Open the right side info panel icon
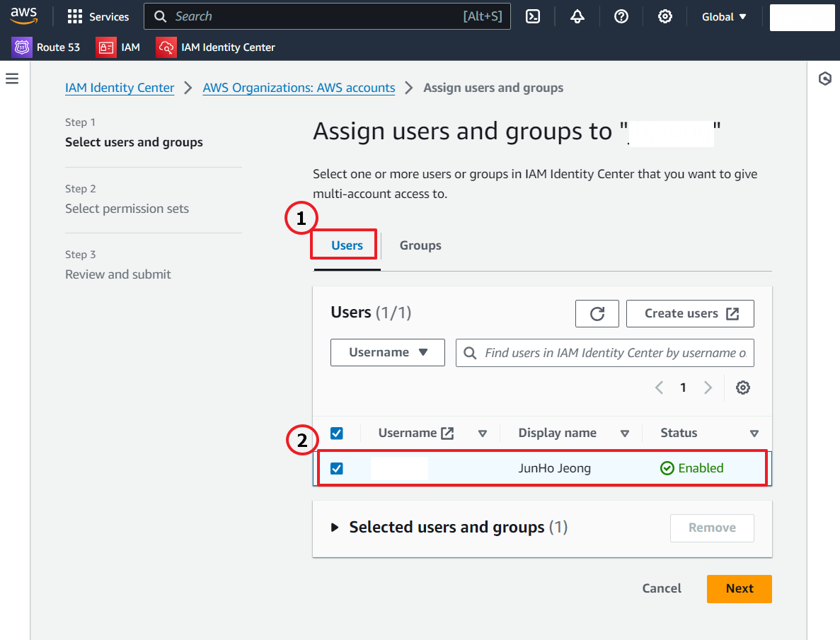840x640 pixels. [x=825, y=78]
